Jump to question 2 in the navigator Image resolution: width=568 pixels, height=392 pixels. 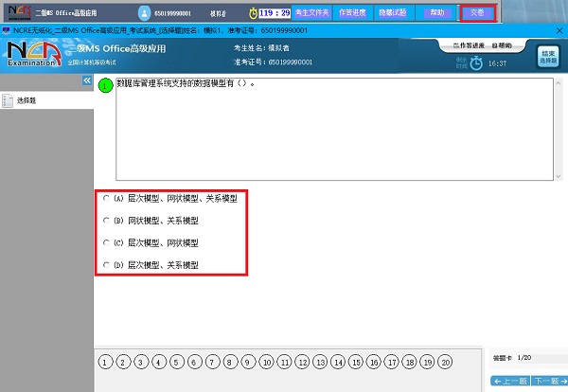[x=123, y=362]
